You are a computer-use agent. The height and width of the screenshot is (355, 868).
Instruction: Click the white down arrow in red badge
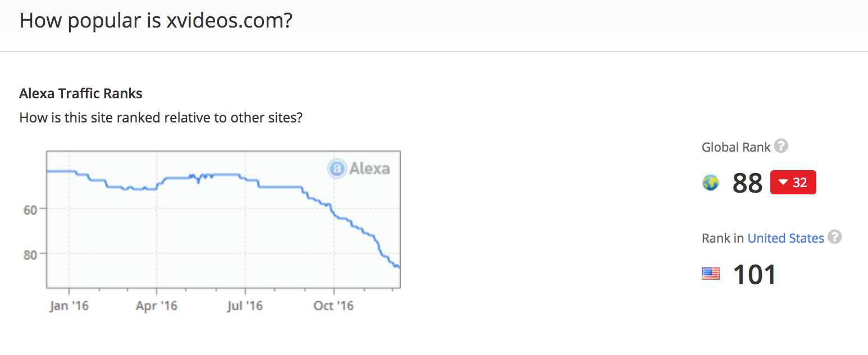coord(783,183)
